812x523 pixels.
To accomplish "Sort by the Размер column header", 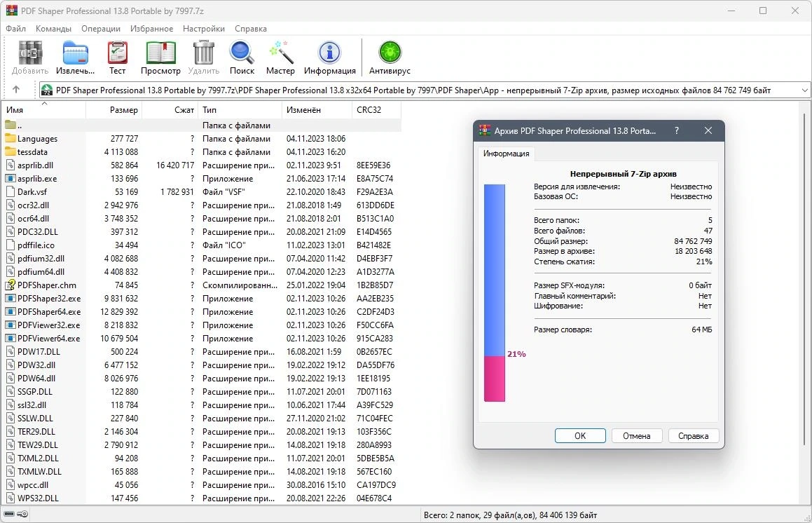I will 114,110.
